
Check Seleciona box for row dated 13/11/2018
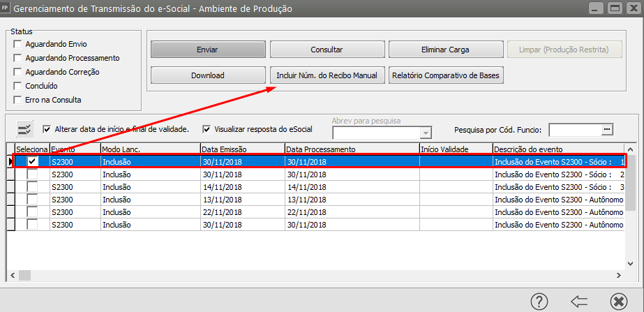(32, 200)
